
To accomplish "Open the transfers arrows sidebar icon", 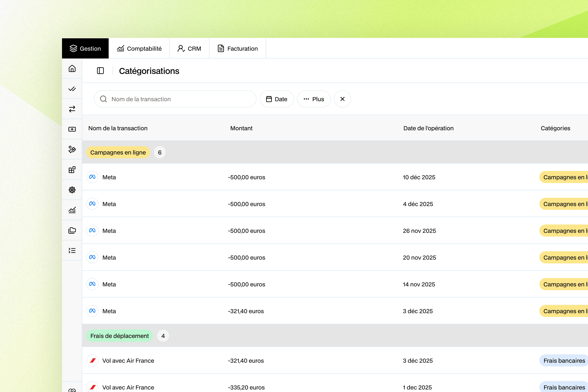I will point(72,109).
